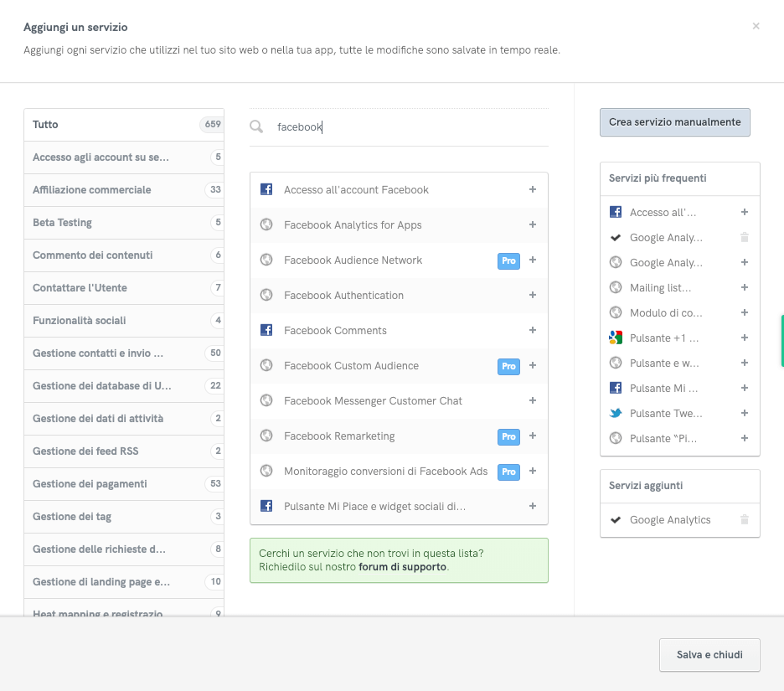
Task: Delete Google Analytics from Servizi aggiunti
Action: [x=744, y=520]
